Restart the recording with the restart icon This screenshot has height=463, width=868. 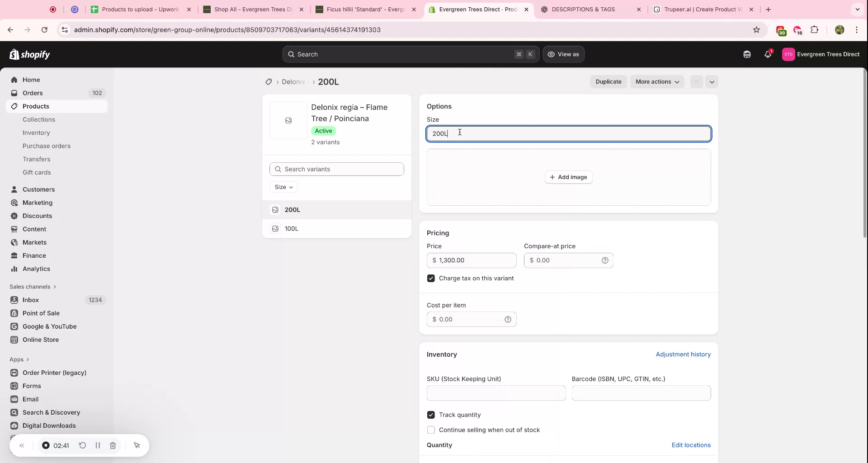(x=82, y=445)
